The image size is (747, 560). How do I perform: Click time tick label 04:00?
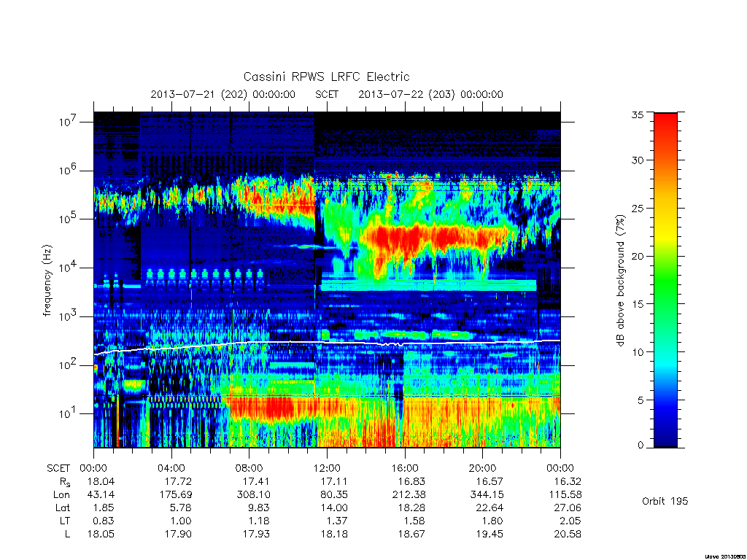coord(171,468)
